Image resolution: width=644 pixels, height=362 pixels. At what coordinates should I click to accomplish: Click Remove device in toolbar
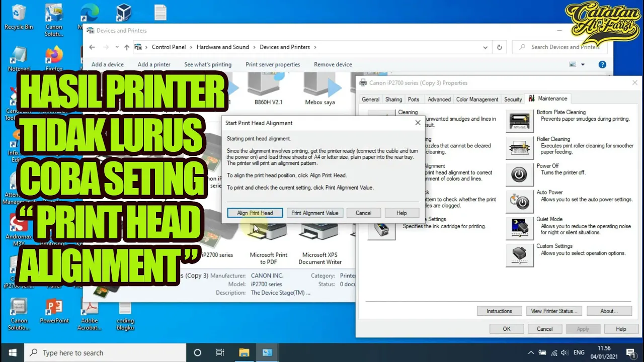pos(333,64)
